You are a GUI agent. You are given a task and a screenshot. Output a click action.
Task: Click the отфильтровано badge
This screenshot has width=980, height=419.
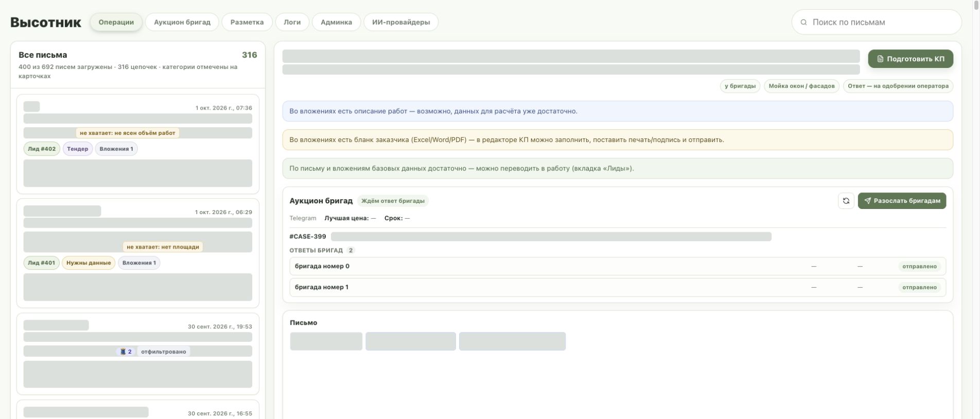(x=164, y=351)
